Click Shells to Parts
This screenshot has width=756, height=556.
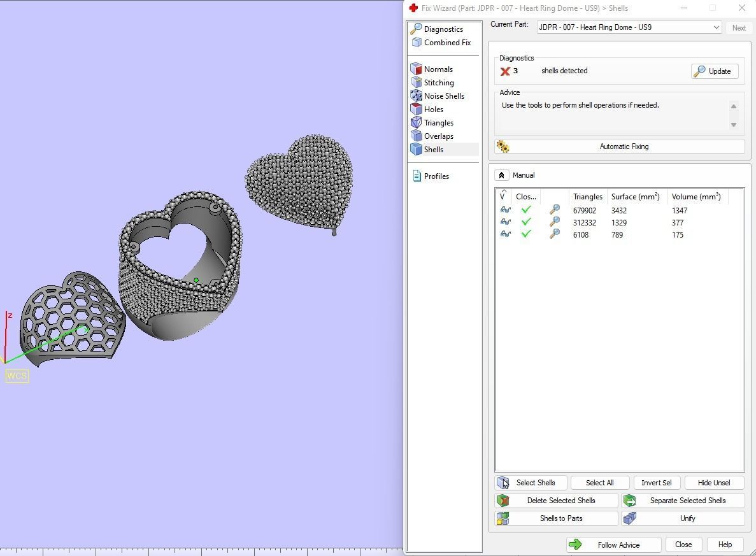tap(556, 518)
